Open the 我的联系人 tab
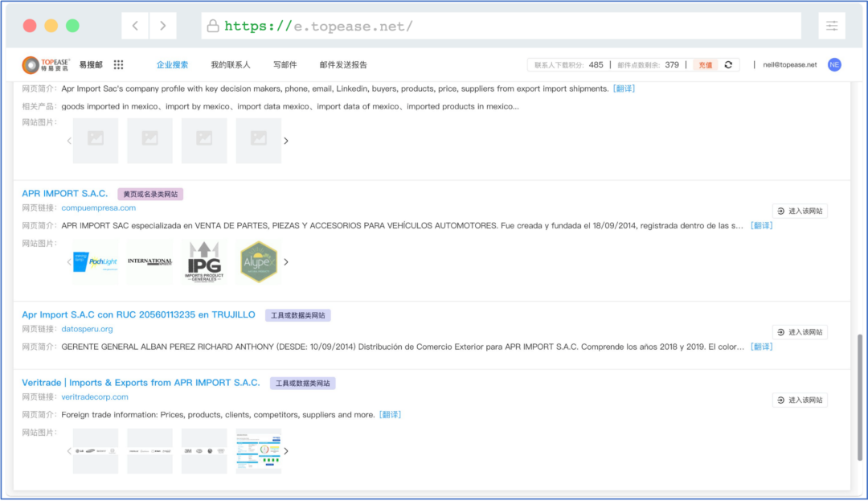This screenshot has height=501, width=868. point(231,65)
